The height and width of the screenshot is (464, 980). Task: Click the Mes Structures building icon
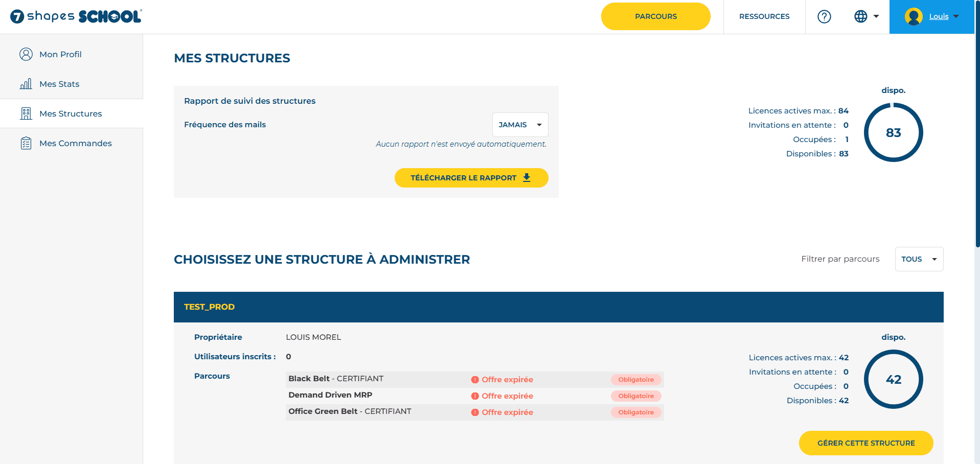click(26, 113)
